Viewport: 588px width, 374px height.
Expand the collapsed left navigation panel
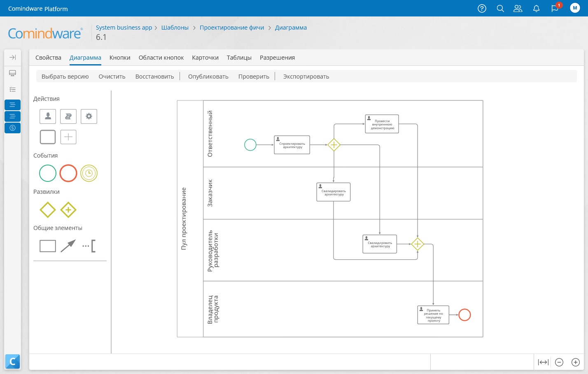pyautogui.click(x=12, y=57)
